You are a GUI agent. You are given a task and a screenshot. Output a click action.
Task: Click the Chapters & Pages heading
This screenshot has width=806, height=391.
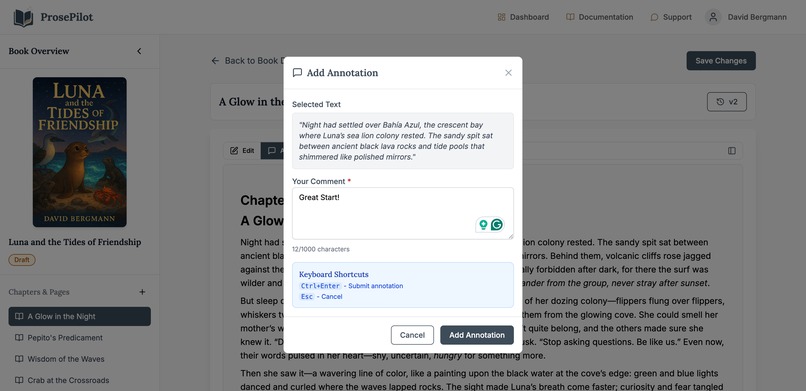[x=39, y=292]
